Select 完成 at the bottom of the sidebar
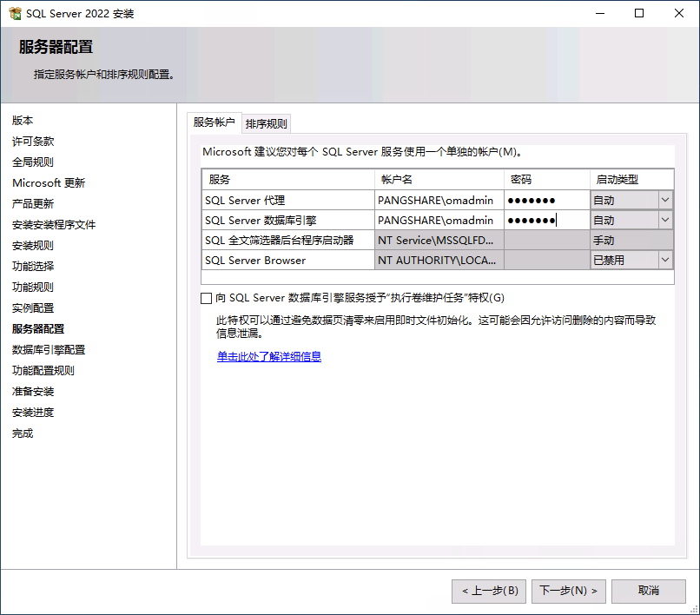The width and height of the screenshot is (700, 615). coord(22,433)
